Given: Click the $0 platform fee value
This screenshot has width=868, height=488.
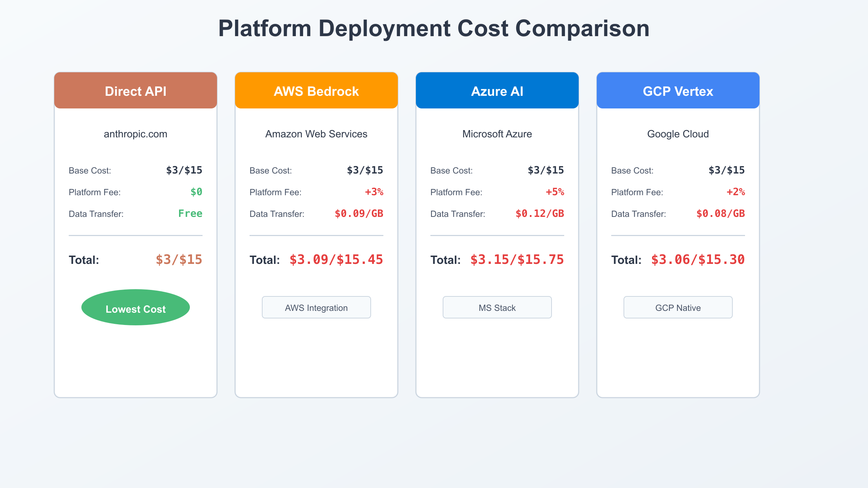Looking at the screenshot, I should pyautogui.click(x=196, y=192).
